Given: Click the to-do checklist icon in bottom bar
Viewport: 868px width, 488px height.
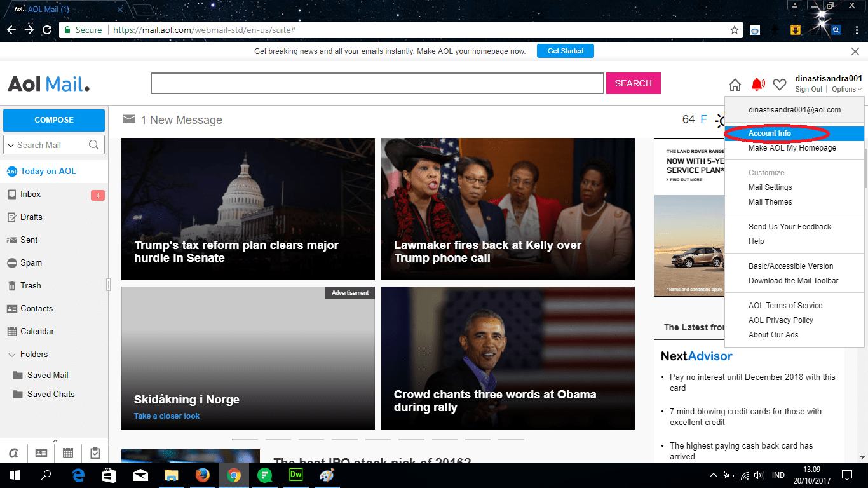Looking at the screenshot, I should click(x=95, y=453).
